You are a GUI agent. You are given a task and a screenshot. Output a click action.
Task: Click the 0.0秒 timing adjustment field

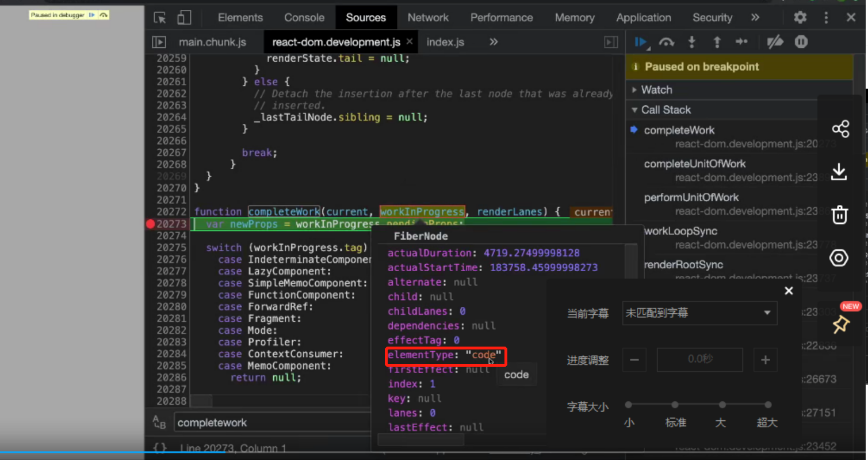[699, 360]
